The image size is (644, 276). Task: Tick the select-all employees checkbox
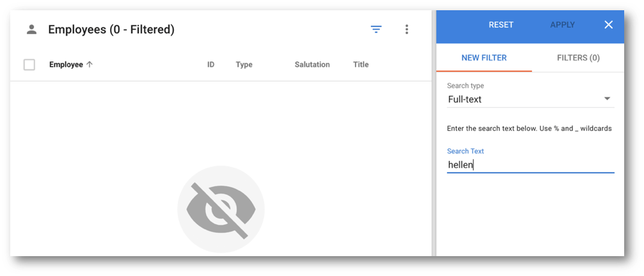coord(29,65)
